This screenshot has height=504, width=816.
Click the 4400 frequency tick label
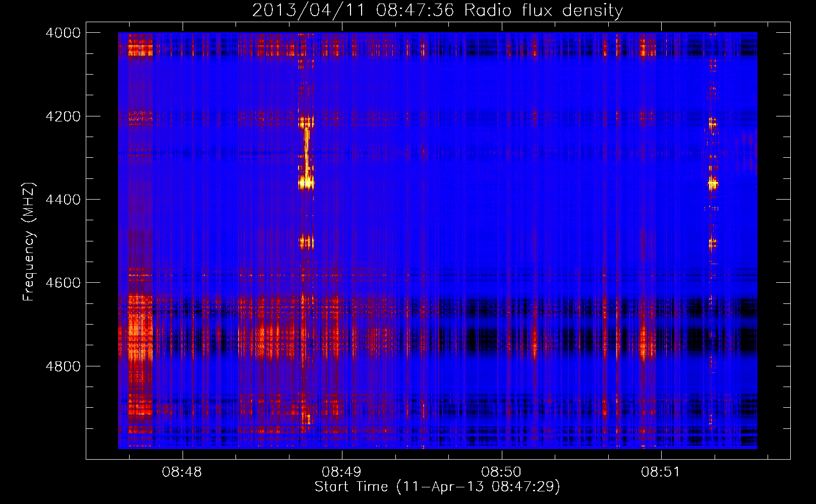[x=63, y=200]
